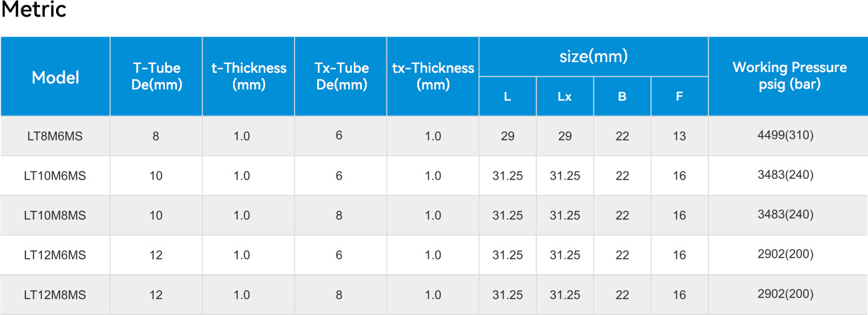868x315 pixels.
Task: Select the L sub-column header
Action: [507, 97]
